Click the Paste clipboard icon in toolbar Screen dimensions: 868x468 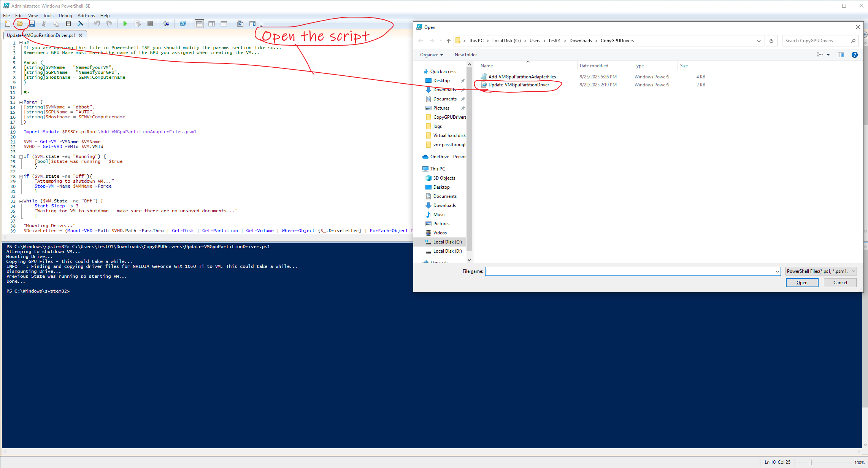pyautogui.click(x=68, y=24)
